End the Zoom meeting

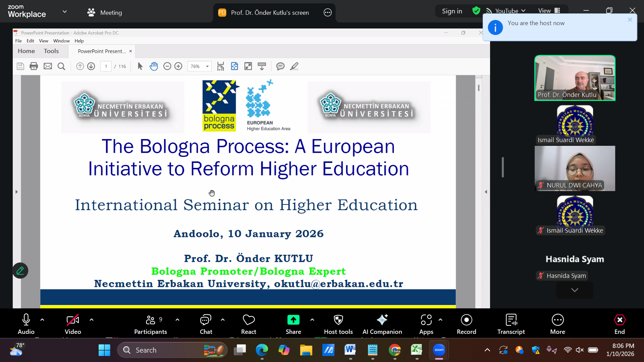coord(620,323)
